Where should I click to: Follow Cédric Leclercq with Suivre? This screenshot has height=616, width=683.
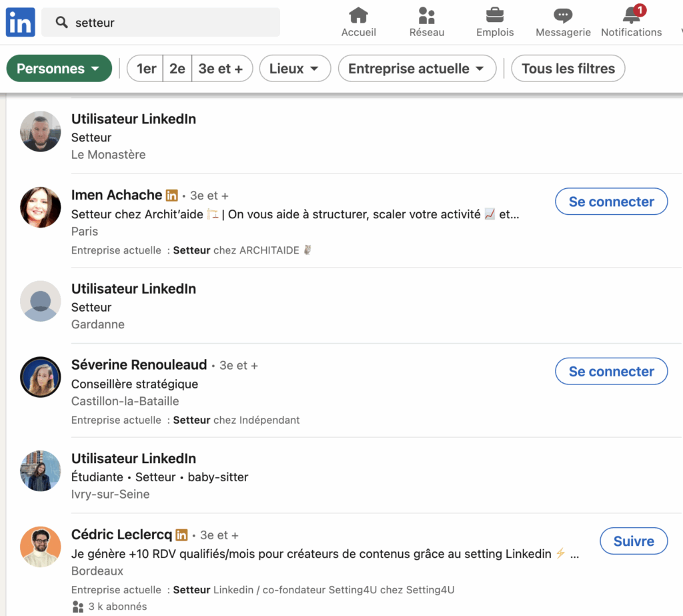(x=634, y=541)
